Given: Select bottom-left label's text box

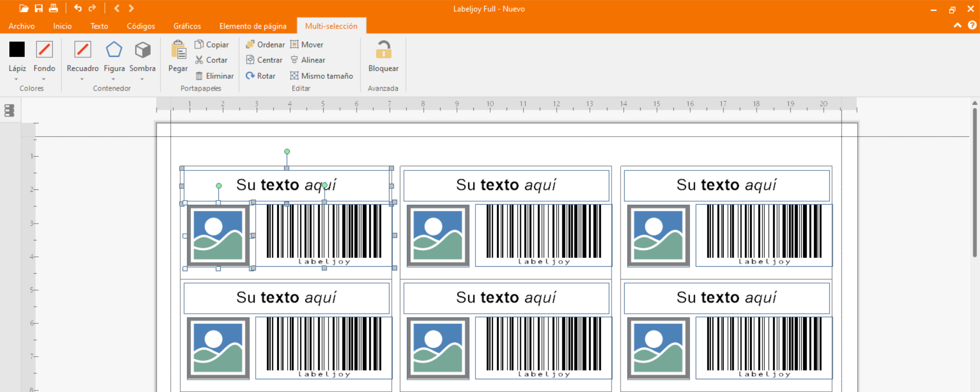Looking at the screenshot, I should [286, 298].
